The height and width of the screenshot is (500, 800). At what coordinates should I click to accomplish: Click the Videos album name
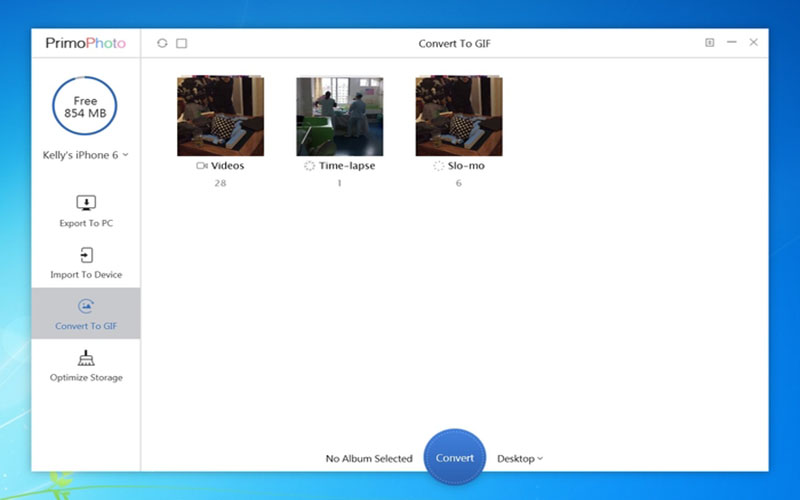[x=228, y=166]
